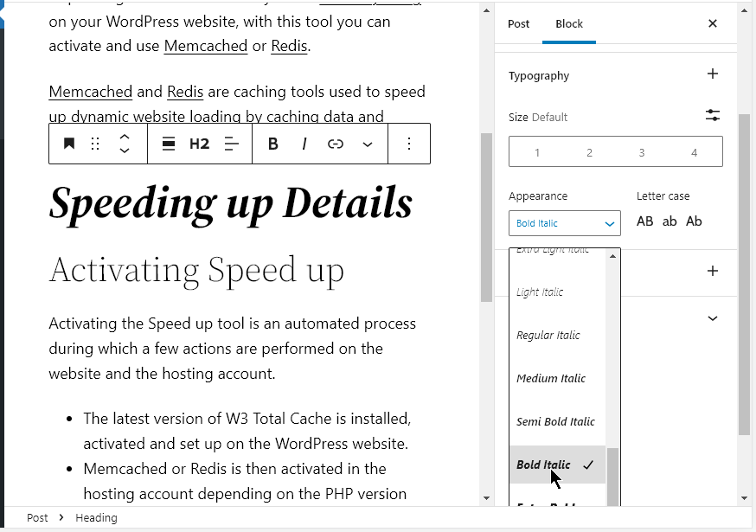Expand more rich text controls chevron

tap(368, 144)
